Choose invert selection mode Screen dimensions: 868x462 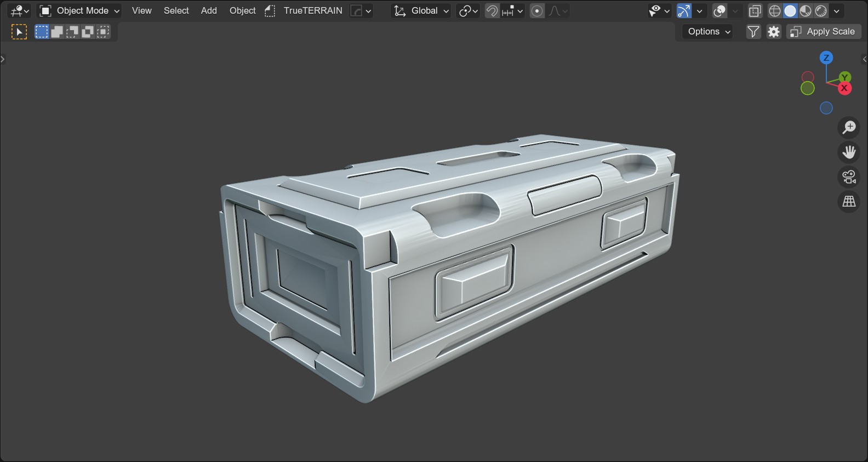[88, 32]
